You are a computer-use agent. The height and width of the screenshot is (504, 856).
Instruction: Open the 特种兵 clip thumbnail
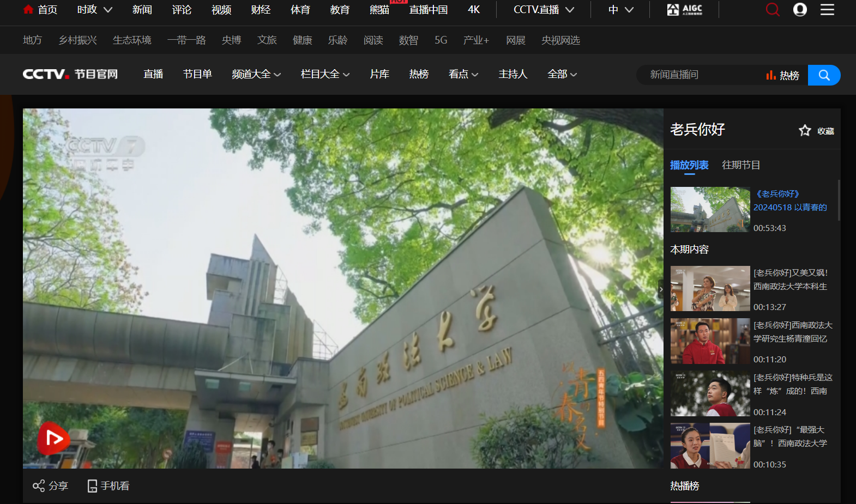point(710,393)
